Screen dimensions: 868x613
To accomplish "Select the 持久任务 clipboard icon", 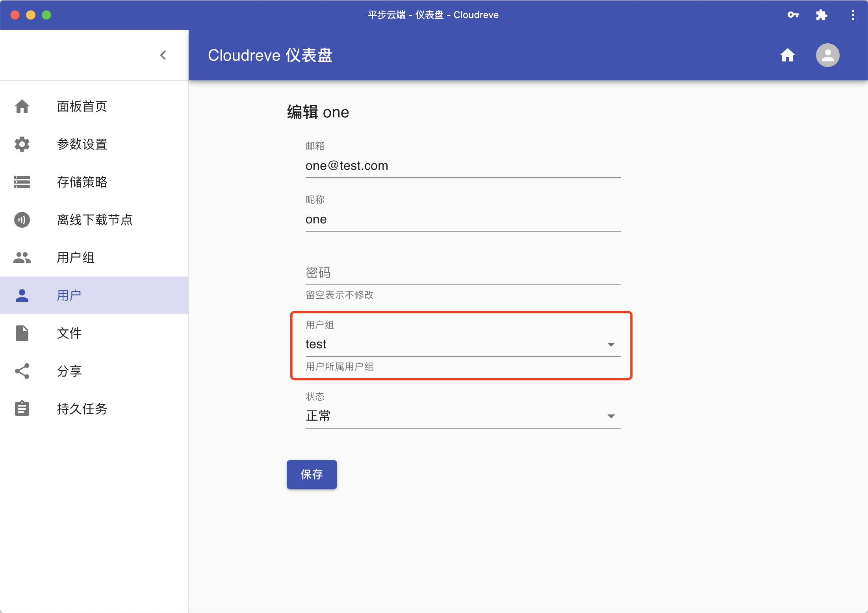I will [22, 409].
